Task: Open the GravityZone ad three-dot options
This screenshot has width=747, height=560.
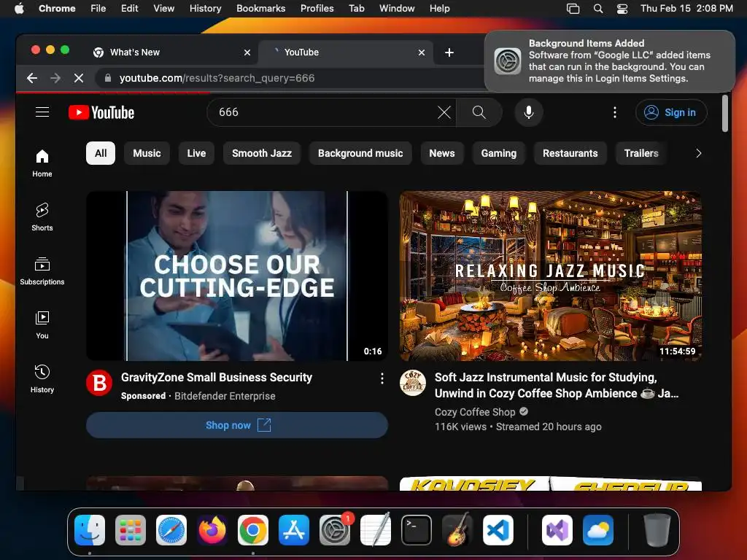Action: click(x=382, y=378)
